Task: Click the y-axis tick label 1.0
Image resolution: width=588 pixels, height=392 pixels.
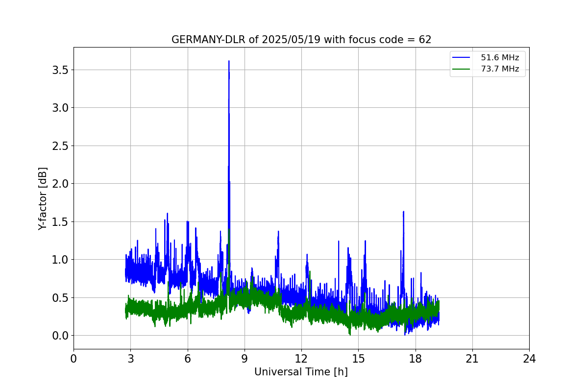Action: (60, 260)
